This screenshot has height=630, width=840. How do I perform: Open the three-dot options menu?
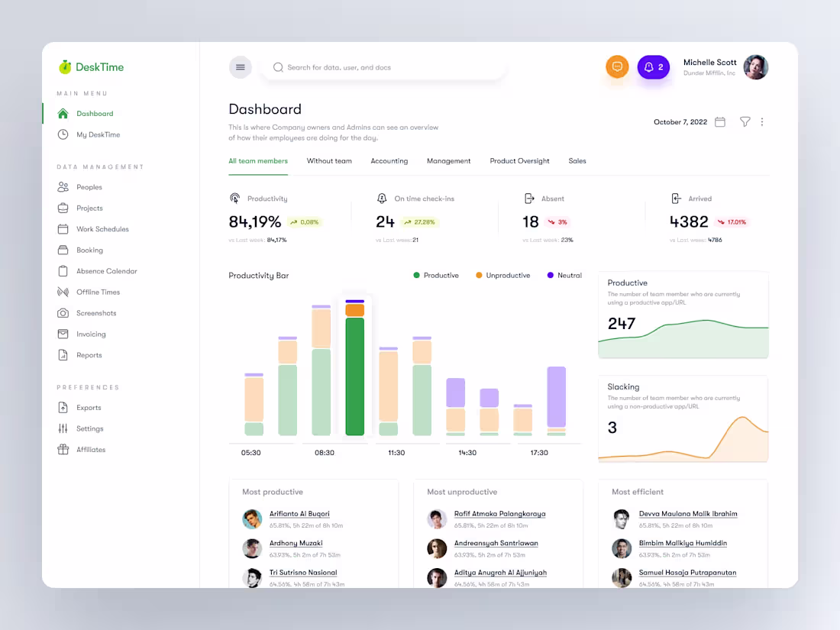coord(761,121)
